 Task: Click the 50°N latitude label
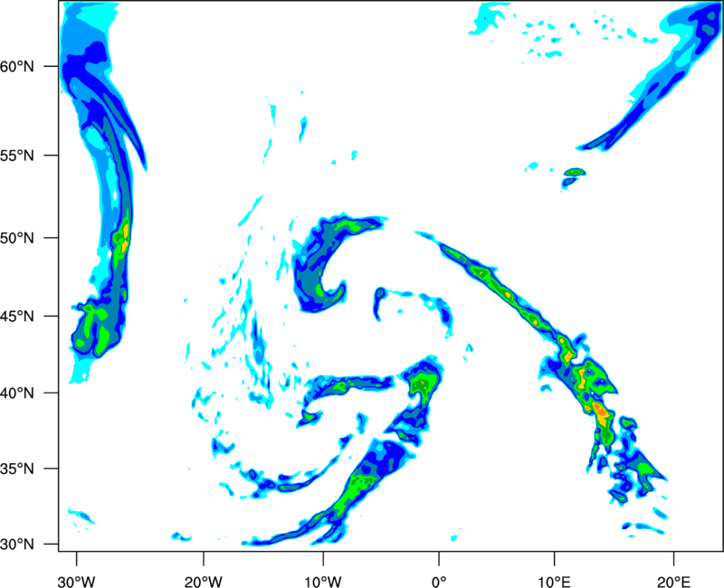[x=17, y=238]
